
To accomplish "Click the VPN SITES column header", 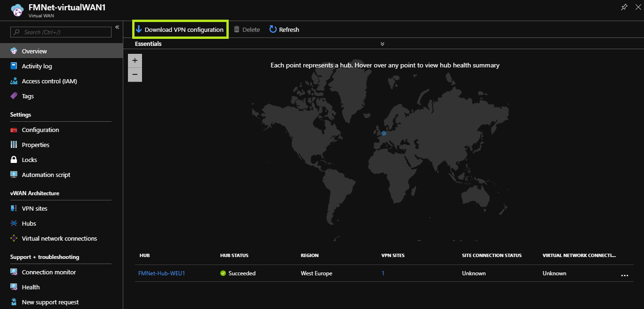I will [x=393, y=256].
